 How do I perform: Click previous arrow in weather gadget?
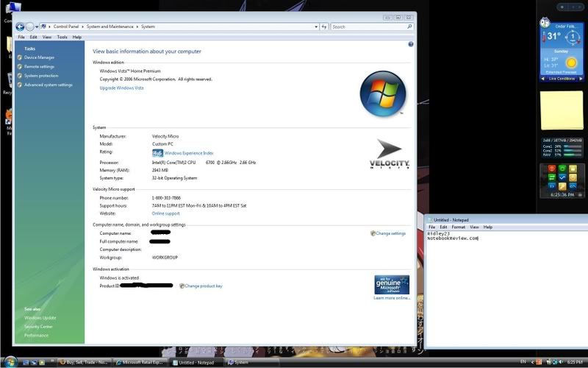(x=542, y=79)
